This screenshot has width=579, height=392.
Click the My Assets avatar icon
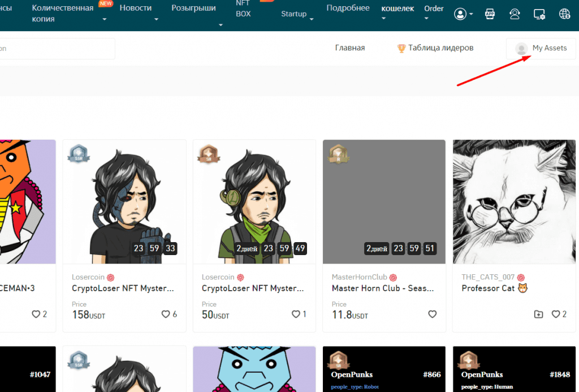[521, 49]
